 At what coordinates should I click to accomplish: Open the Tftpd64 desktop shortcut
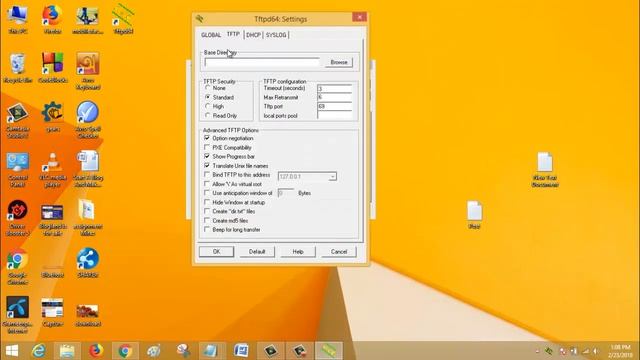(123, 19)
